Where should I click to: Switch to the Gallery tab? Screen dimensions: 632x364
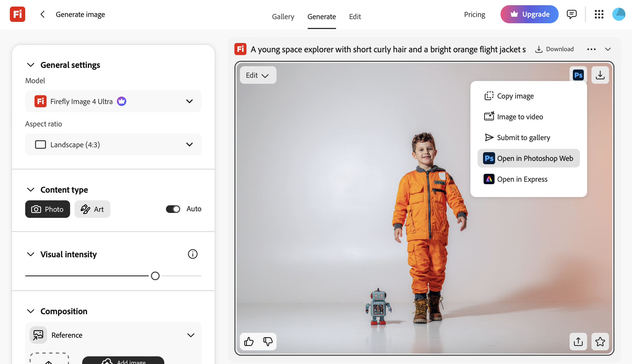pos(283,16)
